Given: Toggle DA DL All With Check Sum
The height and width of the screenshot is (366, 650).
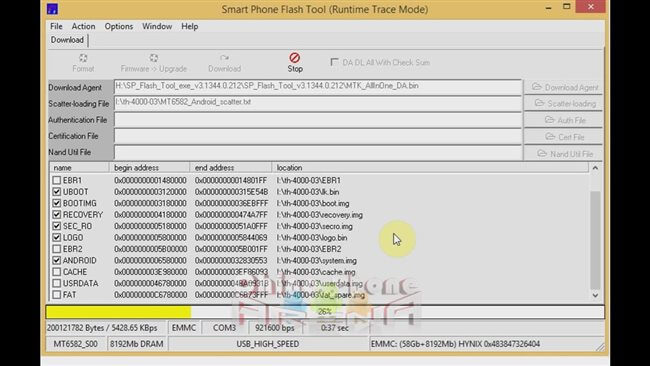Looking at the screenshot, I should tap(334, 62).
